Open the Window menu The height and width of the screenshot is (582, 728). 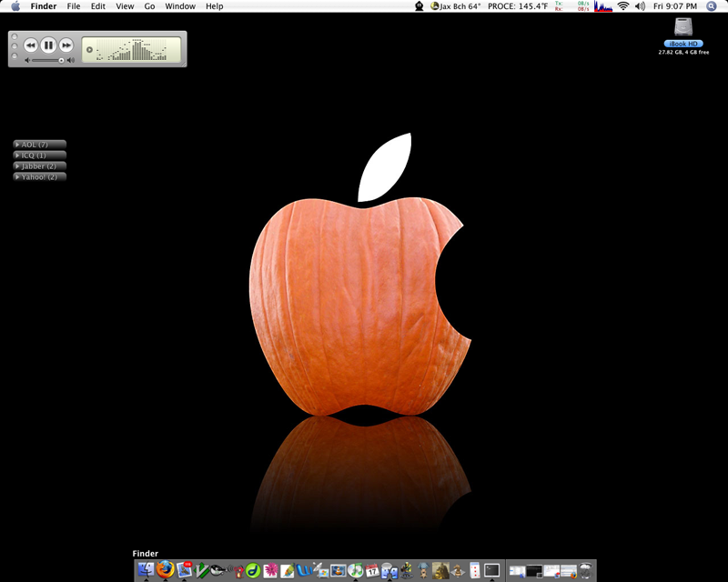point(180,6)
